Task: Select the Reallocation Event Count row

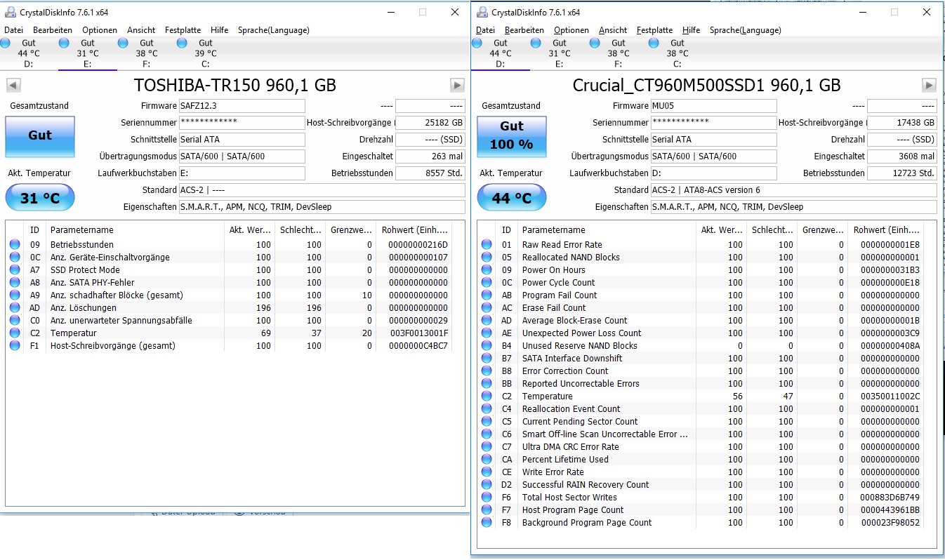Action: coord(701,409)
